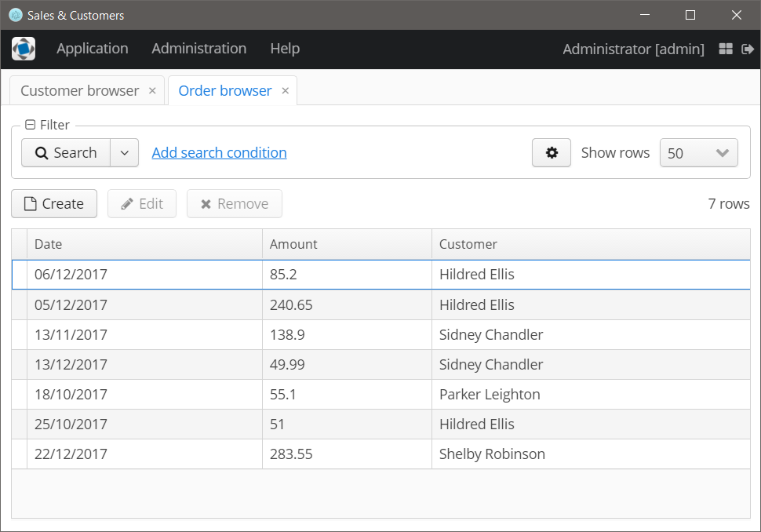Click the logout icon next to Administrator
761x532 pixels.
pyautogui.click(x=747, y=49)
